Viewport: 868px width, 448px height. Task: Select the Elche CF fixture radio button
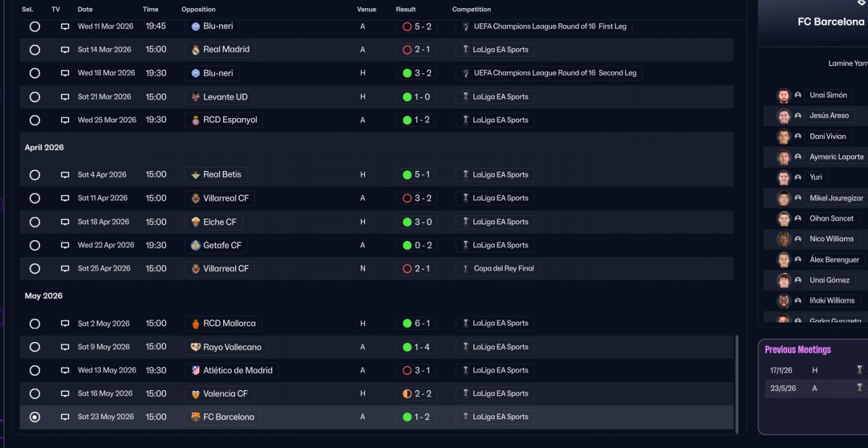coord(35,222)
